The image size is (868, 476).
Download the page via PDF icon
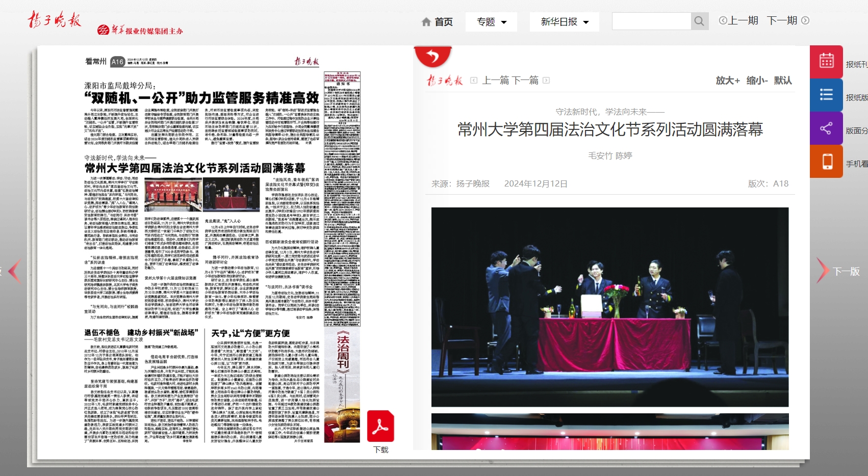tap(380, 427)
